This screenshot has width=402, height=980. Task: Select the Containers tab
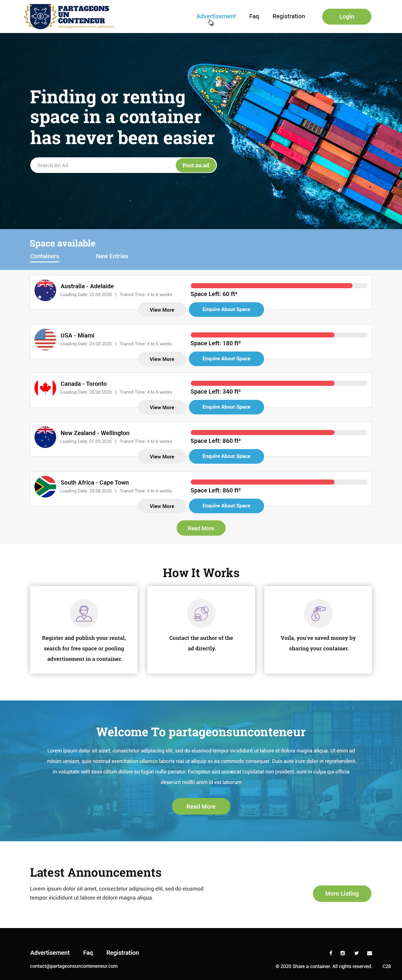[x=44, y=256]
